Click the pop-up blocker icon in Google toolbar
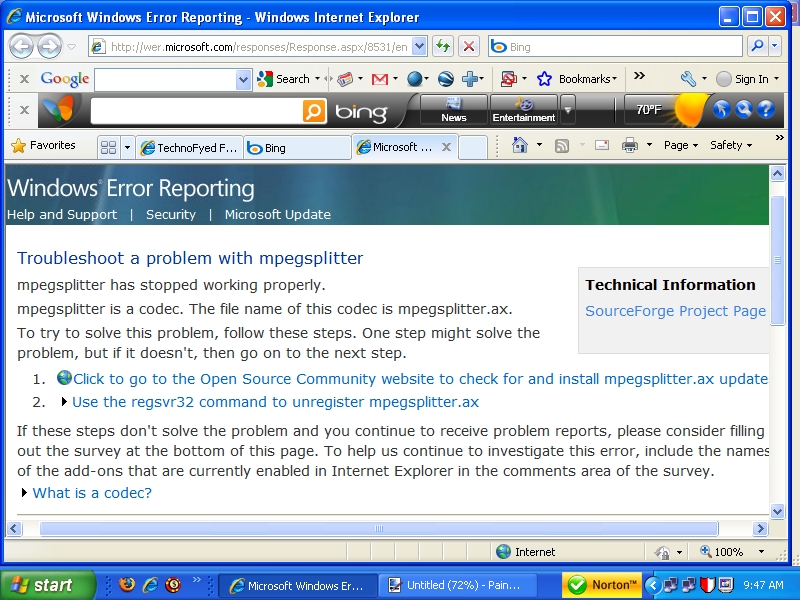The image size is (800, 600). tap(508, 79)
